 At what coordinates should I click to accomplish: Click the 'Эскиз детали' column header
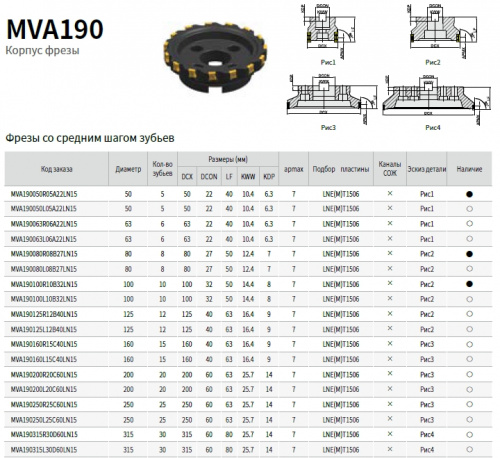coord(427,169)
